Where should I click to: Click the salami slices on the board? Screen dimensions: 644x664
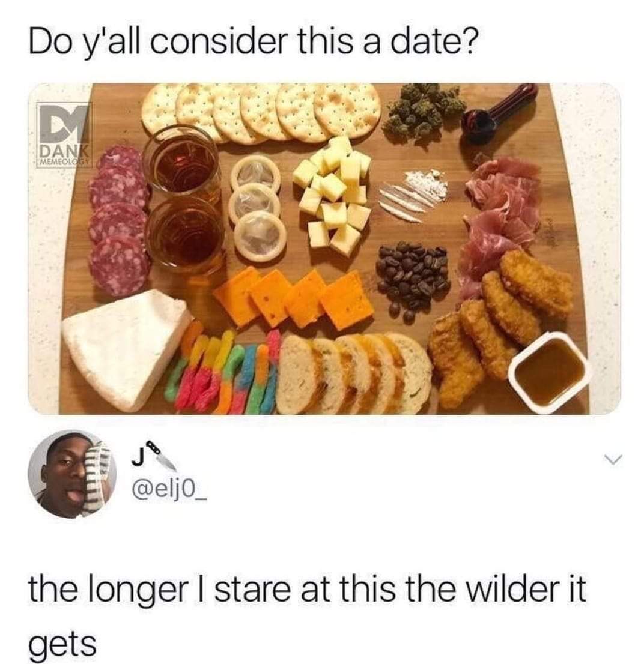click(x=118, y=220)
